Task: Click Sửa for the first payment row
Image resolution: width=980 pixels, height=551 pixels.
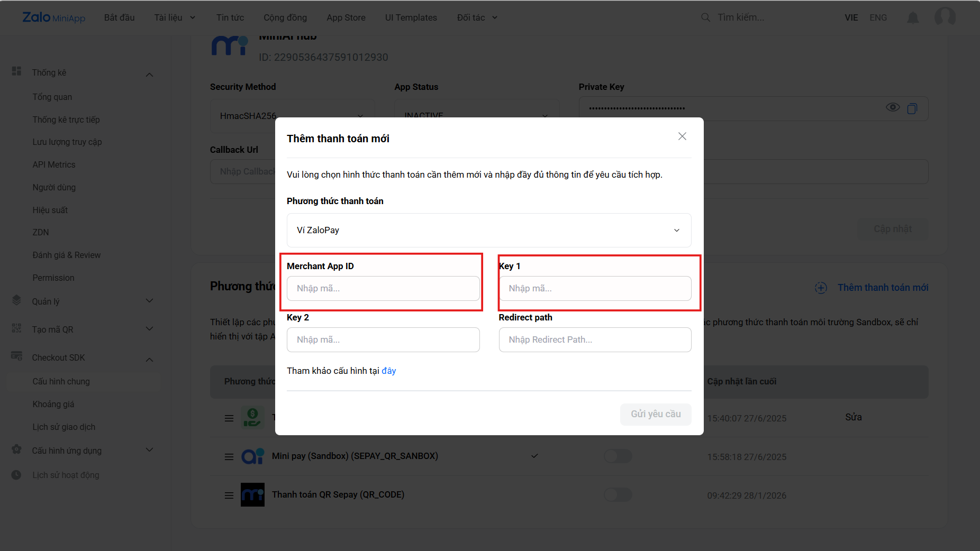Action: tap(854, 417)
